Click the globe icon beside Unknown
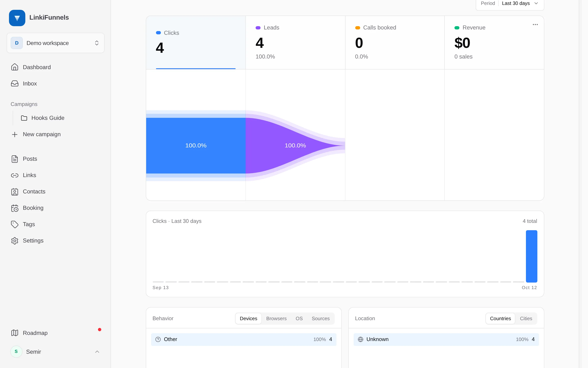This screenshot has width=588, height=368. (360, 339)
